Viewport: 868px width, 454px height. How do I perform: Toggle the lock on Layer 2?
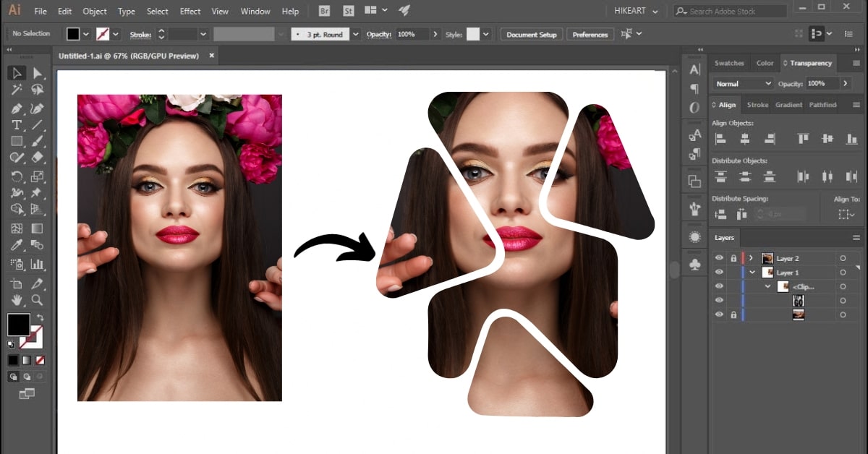point(733,258)
